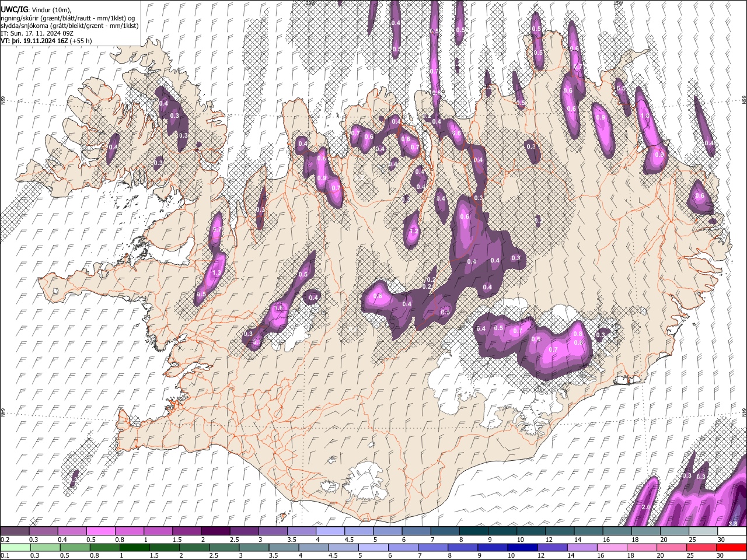Click the 16–18 pink swatch in lower legend row
The image size is (747, 560).
tap(612, 548)
